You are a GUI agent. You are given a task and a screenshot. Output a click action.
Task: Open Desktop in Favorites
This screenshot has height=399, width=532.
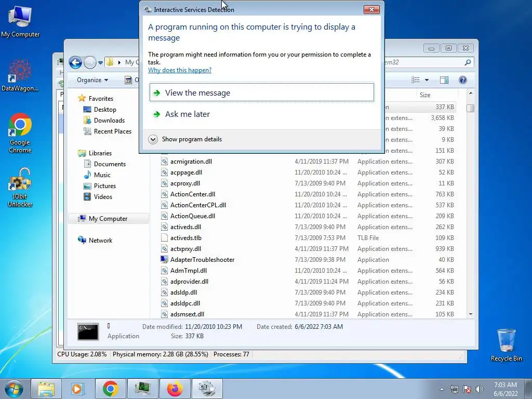coord(100,110)
